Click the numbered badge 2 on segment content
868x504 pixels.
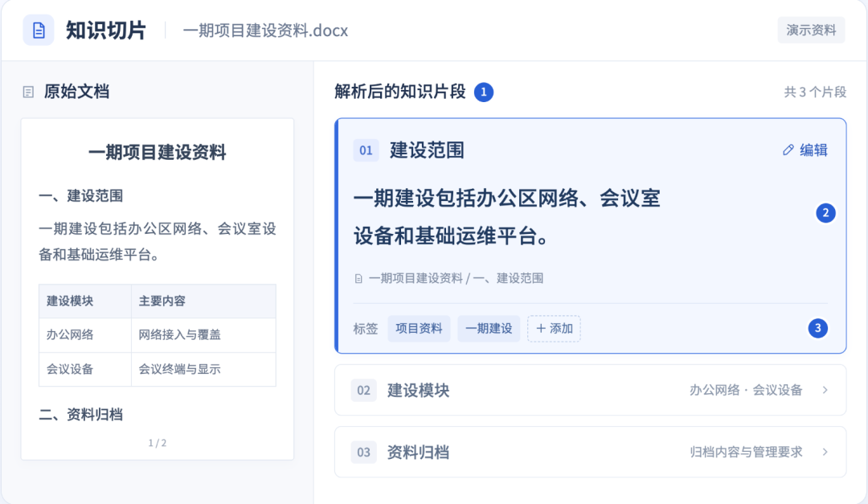pyautogui.click(x=825, y=213)
